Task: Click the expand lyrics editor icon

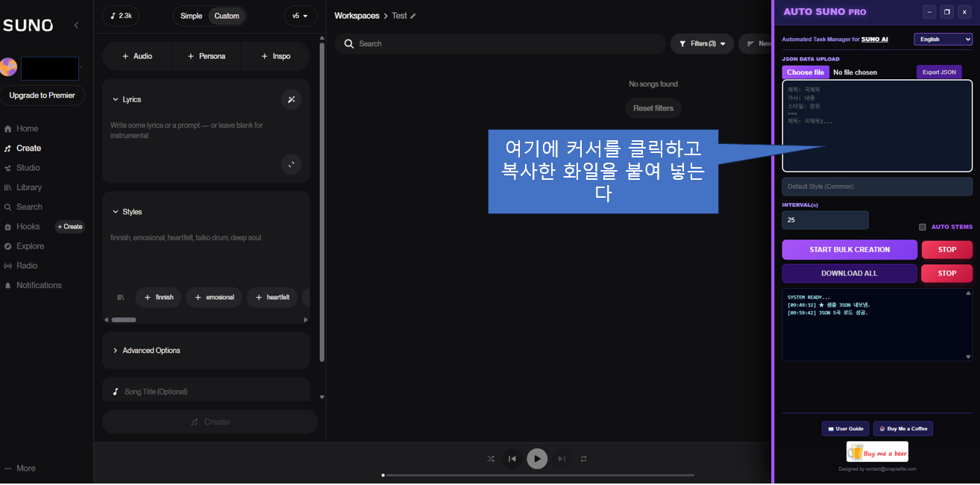Action: 292,165
